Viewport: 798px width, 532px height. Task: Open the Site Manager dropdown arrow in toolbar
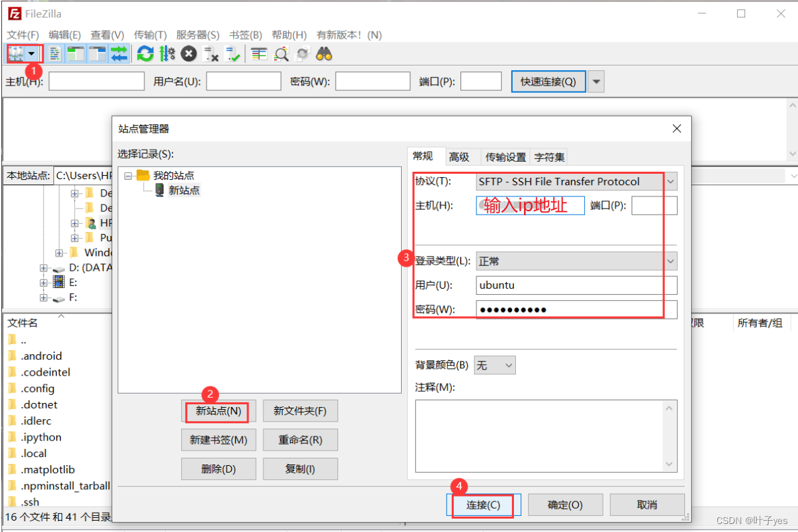click(x=31, y=53)
